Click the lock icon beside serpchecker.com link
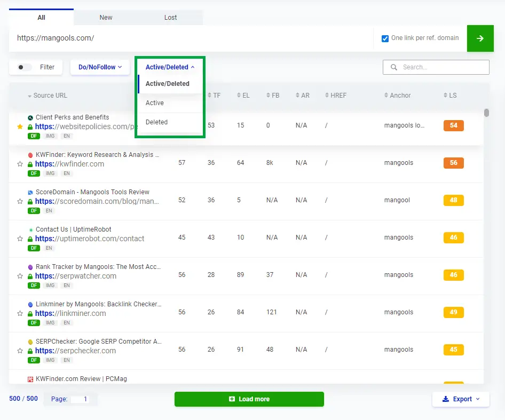This screenshot has width=505, height=420. [x=30, y=351]
